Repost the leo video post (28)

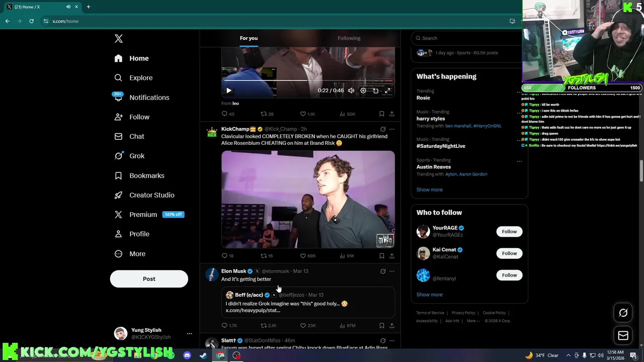[x=267, y=114]
